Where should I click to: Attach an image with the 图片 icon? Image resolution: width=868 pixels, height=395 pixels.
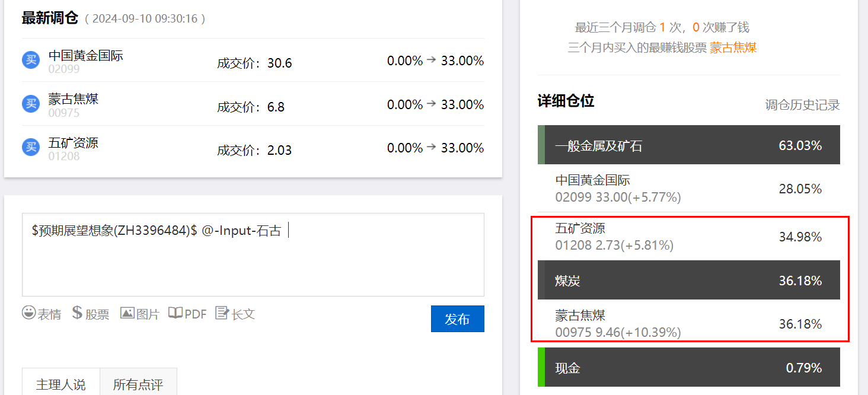[140, 314]
